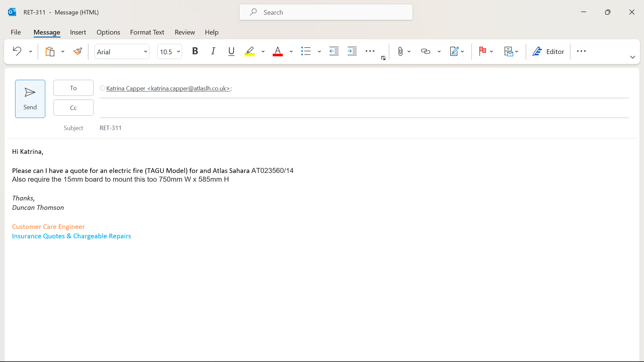This screenshot has width=644, height=362.
Task: Expand the 10.5 font size dropdown
Action: pos(178,52)
